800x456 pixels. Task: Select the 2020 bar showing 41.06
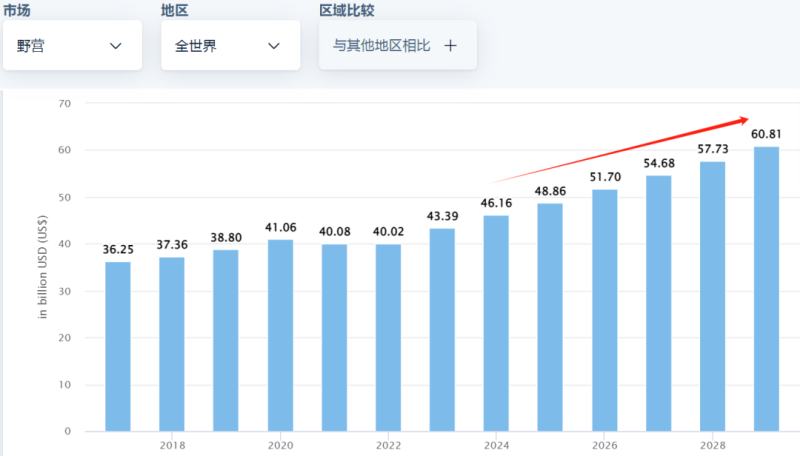280,335
